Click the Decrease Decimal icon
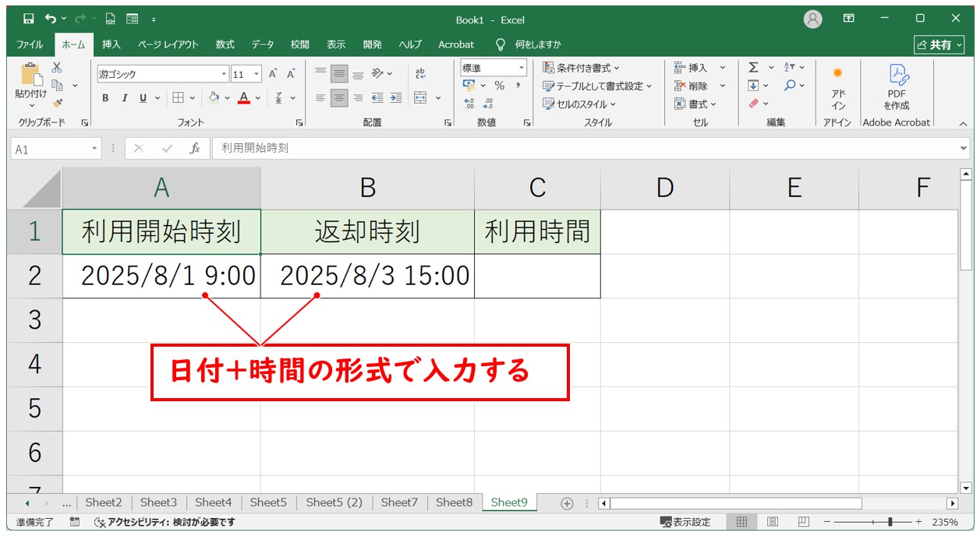The height and width of the screenshot is (536, 980). point(488,104)
